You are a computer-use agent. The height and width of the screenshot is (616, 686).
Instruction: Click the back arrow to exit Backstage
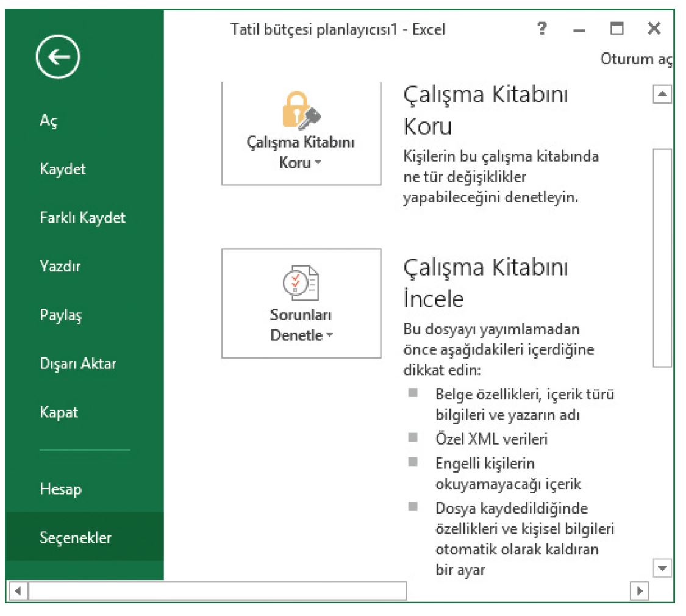(x=57, y=58)
